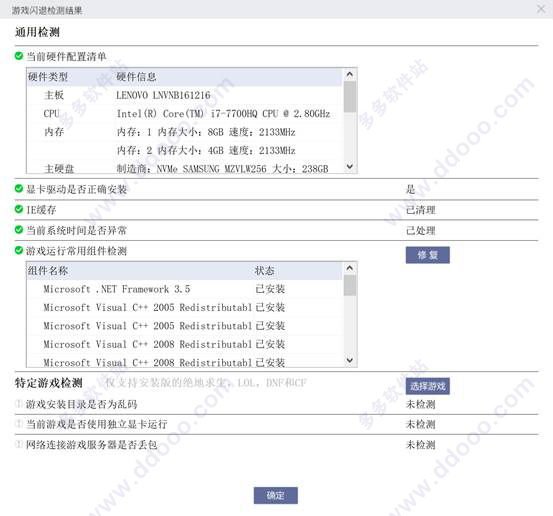Select Microsoft .NET Framework 3.5 row

coord(185,289)
